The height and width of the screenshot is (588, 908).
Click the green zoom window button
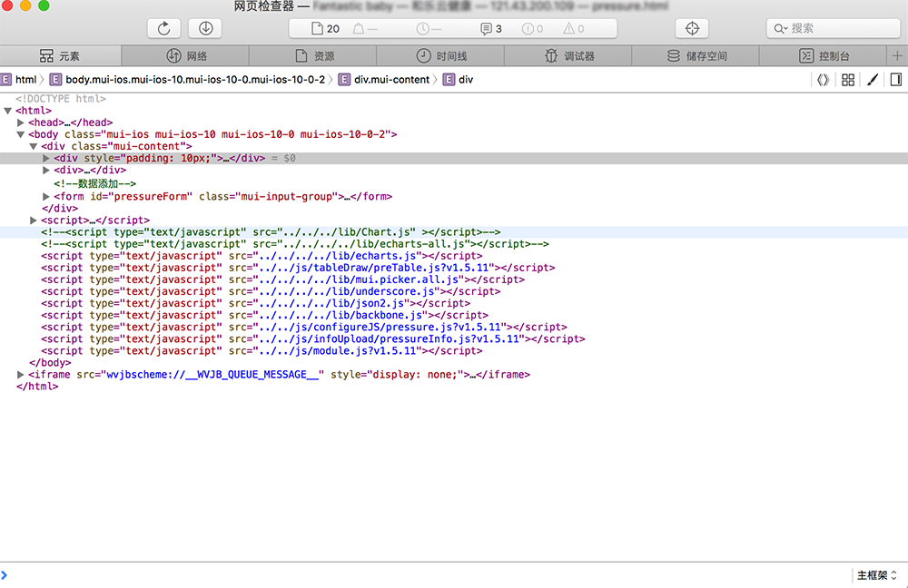pos(44,5)
